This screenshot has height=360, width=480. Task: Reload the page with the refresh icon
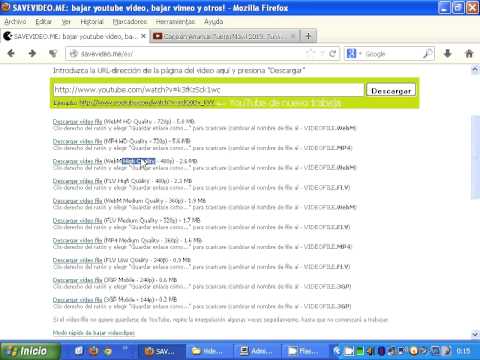332,53
